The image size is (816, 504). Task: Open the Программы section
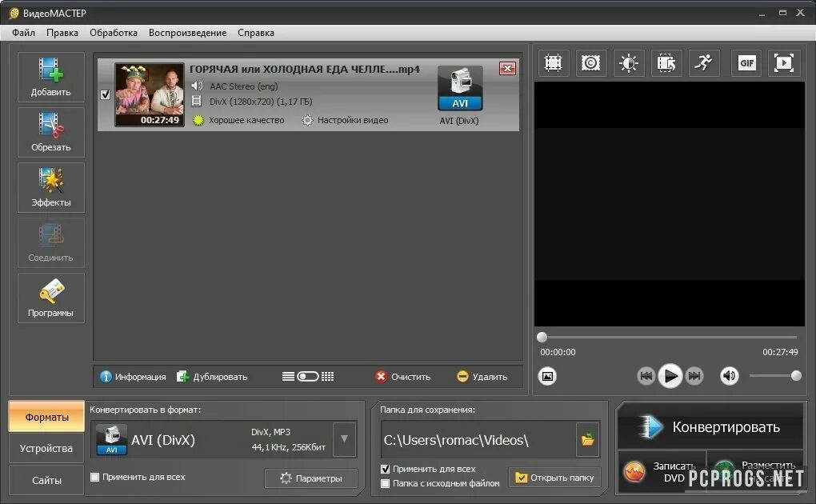point(51,298)
